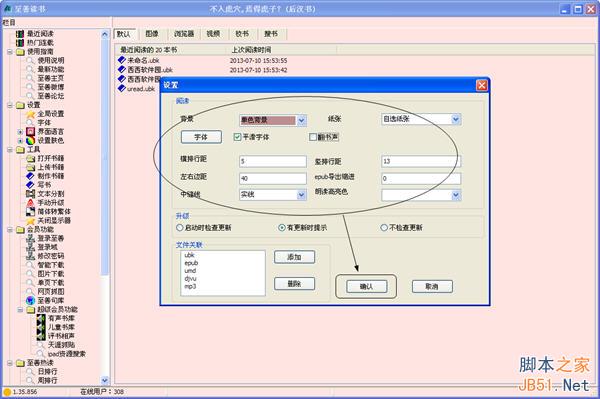
Task: Switch to the 校书 tab
Action: pyautogui.click(x=242, y=34)
